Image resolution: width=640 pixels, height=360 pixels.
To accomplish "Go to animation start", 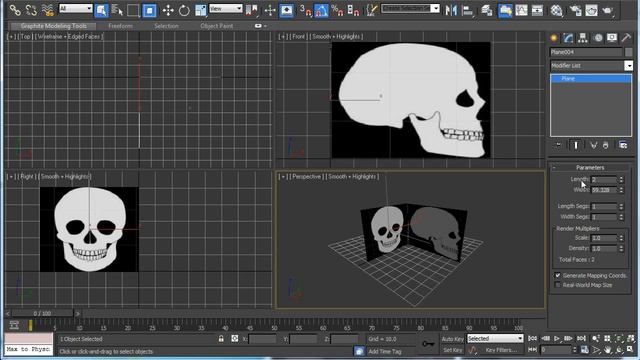I will [532, 338].
